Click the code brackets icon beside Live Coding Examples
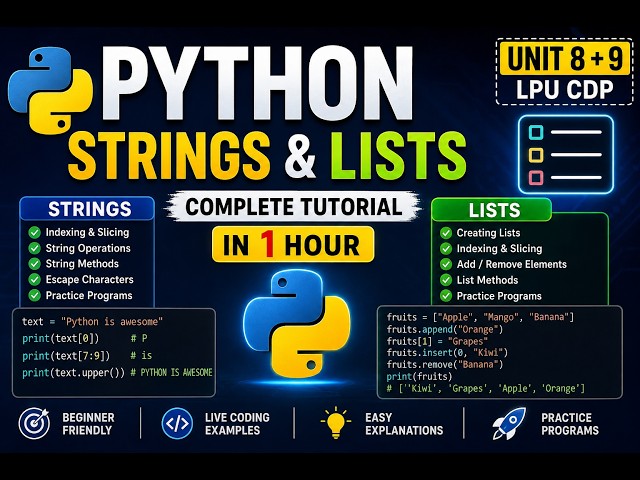Screen dimensions: 640x480 point(177,423)
